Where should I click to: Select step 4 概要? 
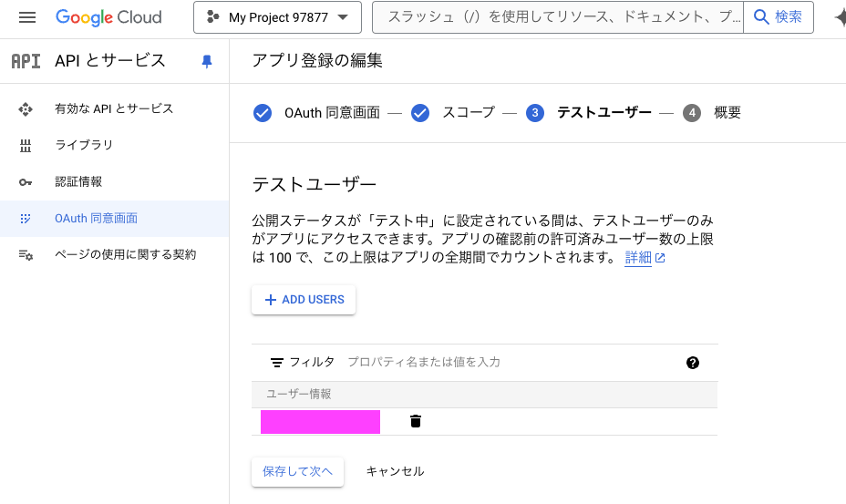click(712, 113)
